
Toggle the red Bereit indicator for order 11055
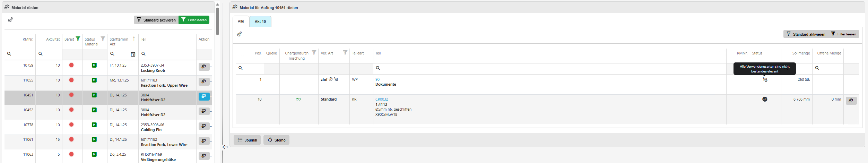(71, 80)
